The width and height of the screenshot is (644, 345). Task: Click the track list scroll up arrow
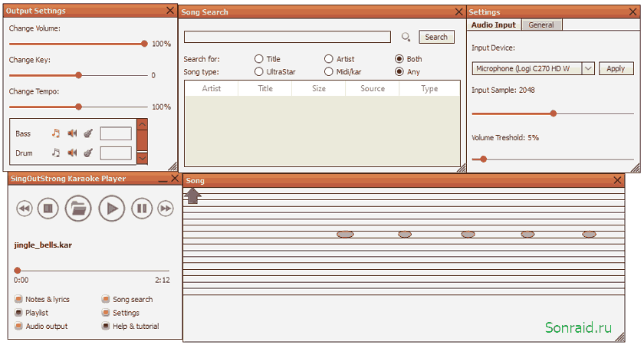point(142,124)
